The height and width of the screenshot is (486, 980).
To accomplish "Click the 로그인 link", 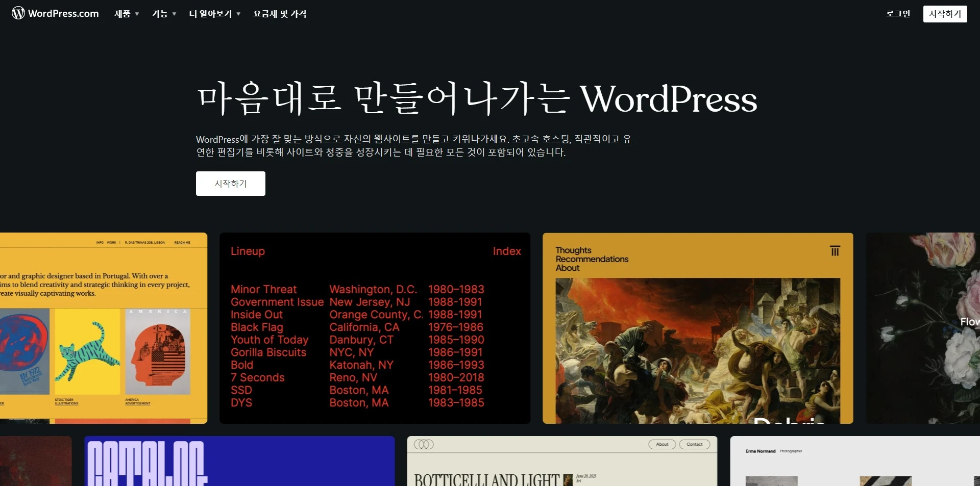I will coord(898,14).
